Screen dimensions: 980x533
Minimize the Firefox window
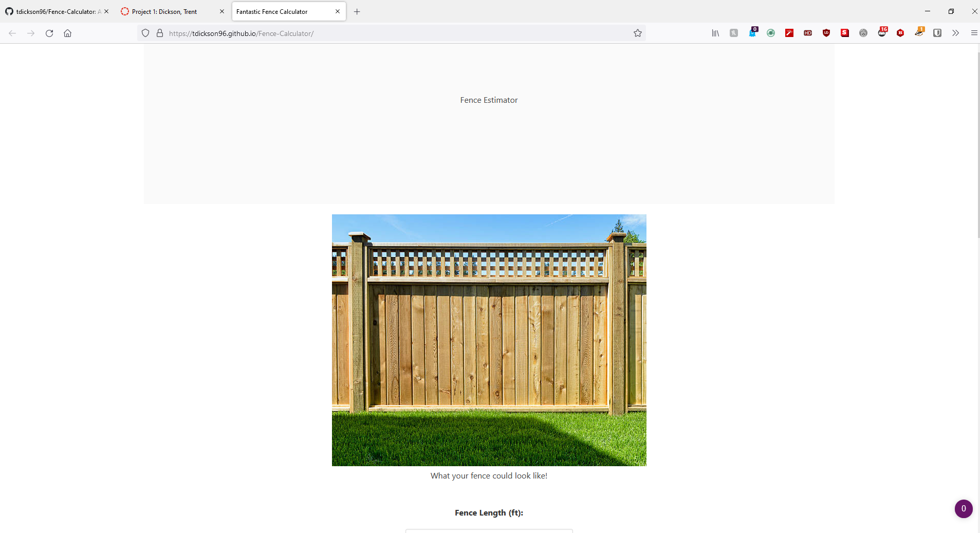click(x=928, y=11)
